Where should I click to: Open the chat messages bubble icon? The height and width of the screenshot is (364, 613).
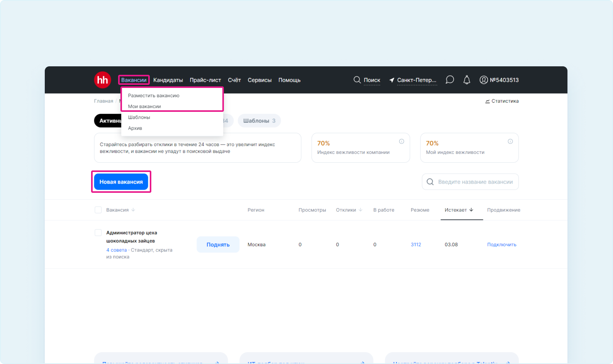(450, 80)
